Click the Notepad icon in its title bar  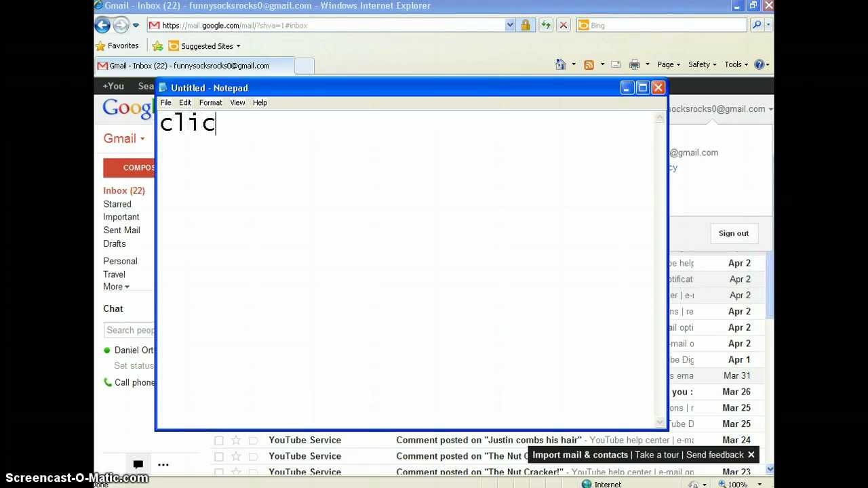click(x=163, y=87)
